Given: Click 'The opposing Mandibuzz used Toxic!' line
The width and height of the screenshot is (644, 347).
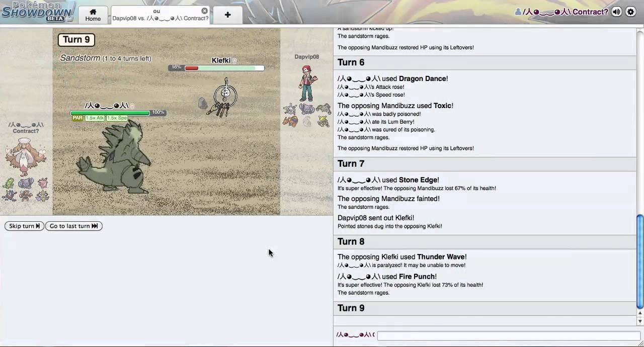Looking at the screenshot, I should coord(395,106).
